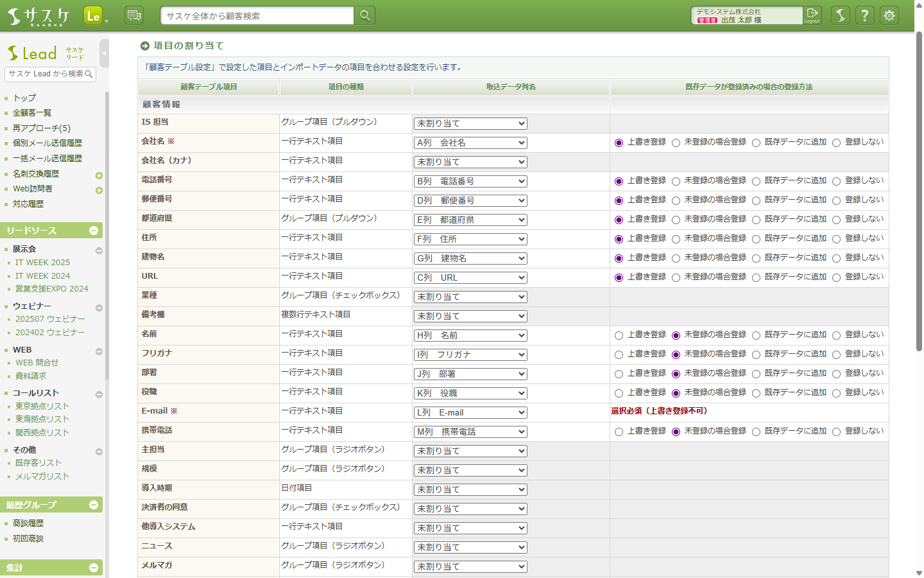Click the サスケ全体から顧客検索 search field
Image resolution: width=924 pixels, height=578 pixels.
click(x=257, y=16)
